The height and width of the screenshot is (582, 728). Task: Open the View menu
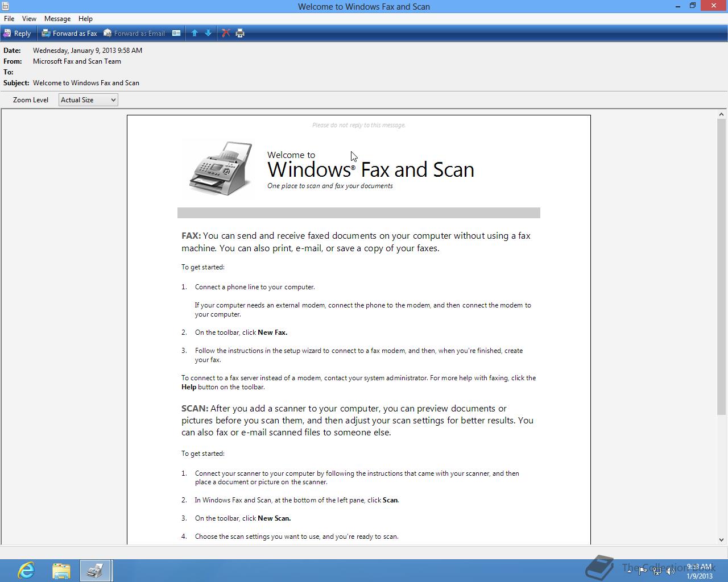tap(29, 19)
